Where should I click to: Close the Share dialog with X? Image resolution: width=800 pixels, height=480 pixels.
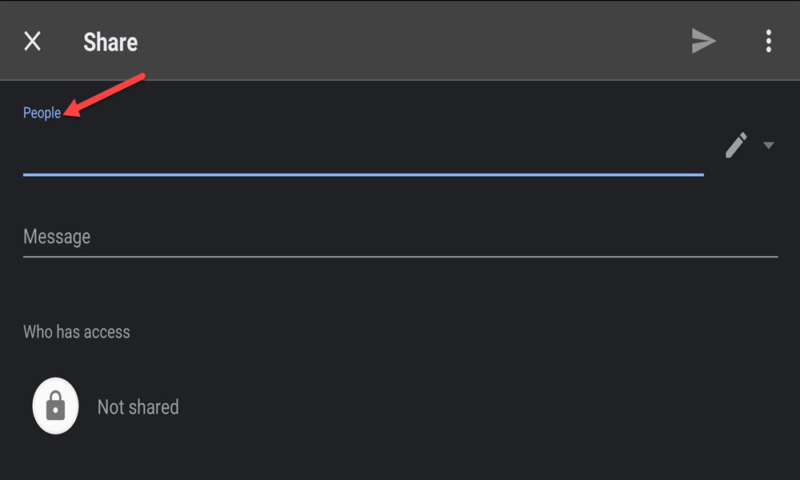click(x=33, y=41)
